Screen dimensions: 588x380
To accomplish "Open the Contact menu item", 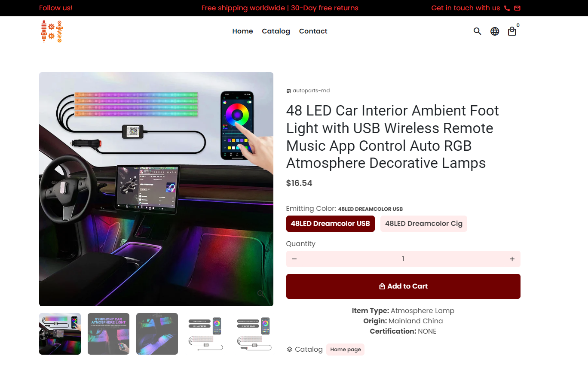I will point(313,31).
